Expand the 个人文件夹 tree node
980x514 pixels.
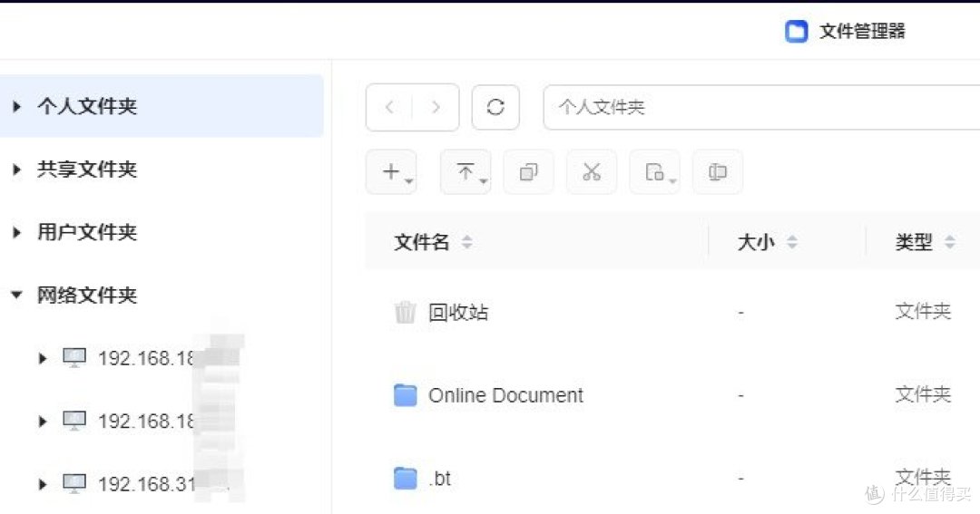tap(17, 107)
